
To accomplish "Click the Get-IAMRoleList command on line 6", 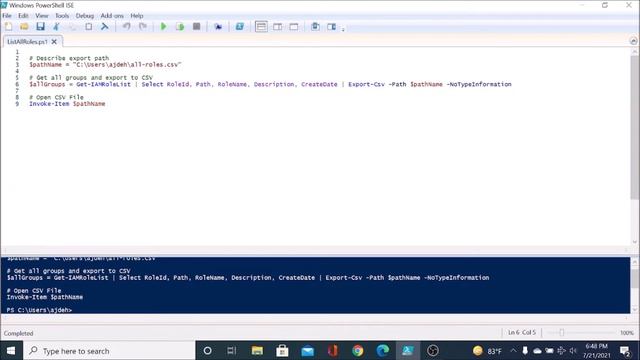I will coord(104,84).
